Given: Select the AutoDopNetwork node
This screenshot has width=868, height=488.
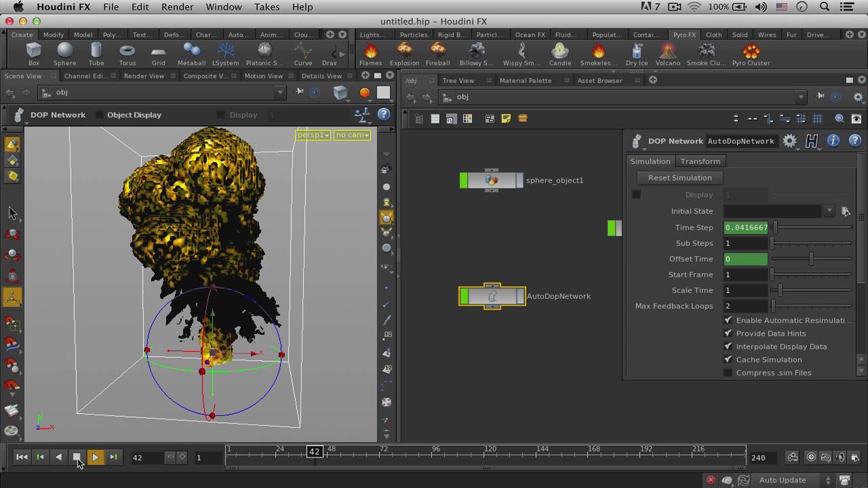Looking at the screenshot, I should (492, 296).
